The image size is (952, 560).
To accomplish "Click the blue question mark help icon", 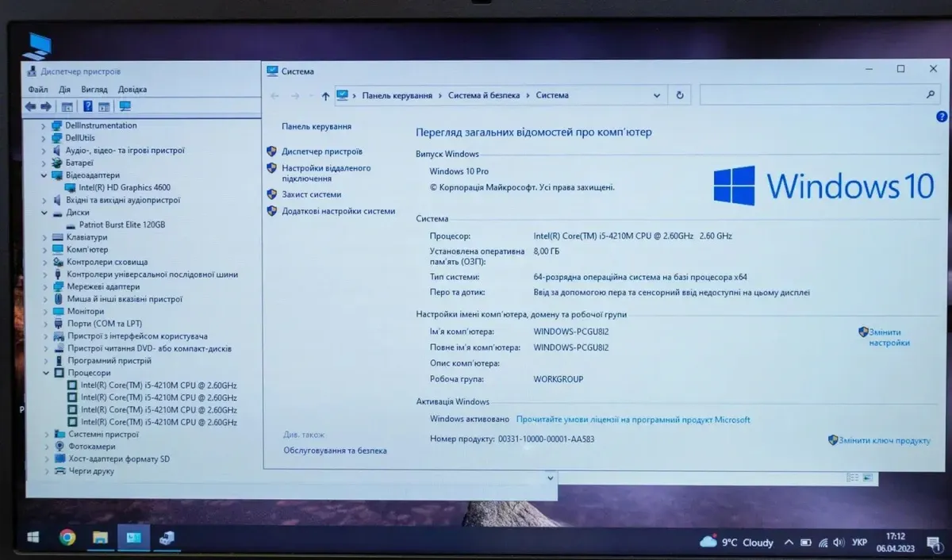I will pos(942,117).
